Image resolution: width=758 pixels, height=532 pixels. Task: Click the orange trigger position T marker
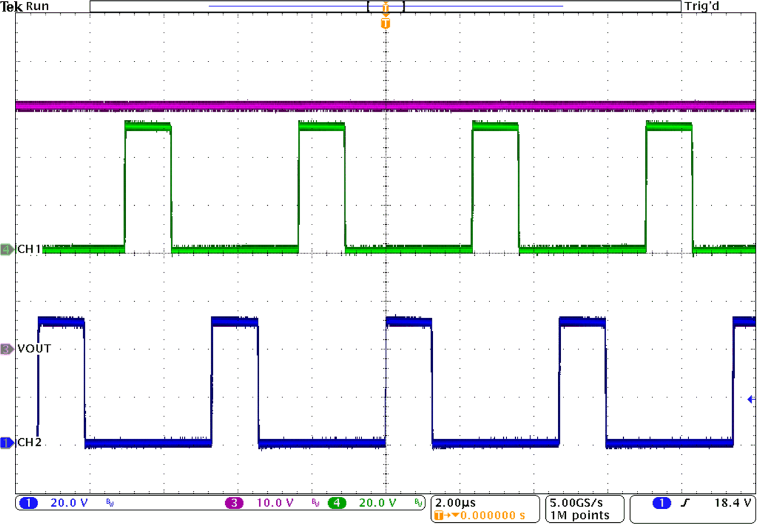386,24
